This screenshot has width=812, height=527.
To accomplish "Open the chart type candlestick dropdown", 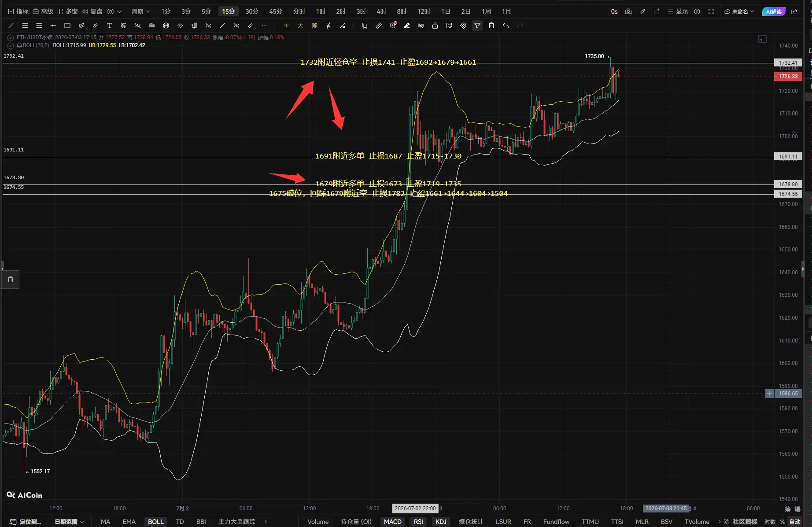I will pos(114,11).
